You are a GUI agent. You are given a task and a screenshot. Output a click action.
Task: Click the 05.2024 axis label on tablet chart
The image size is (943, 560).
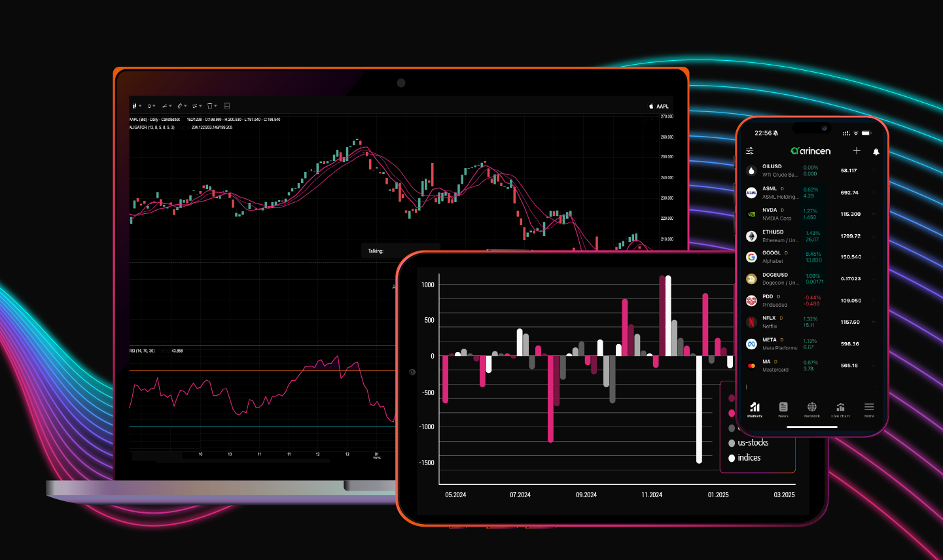455,495
